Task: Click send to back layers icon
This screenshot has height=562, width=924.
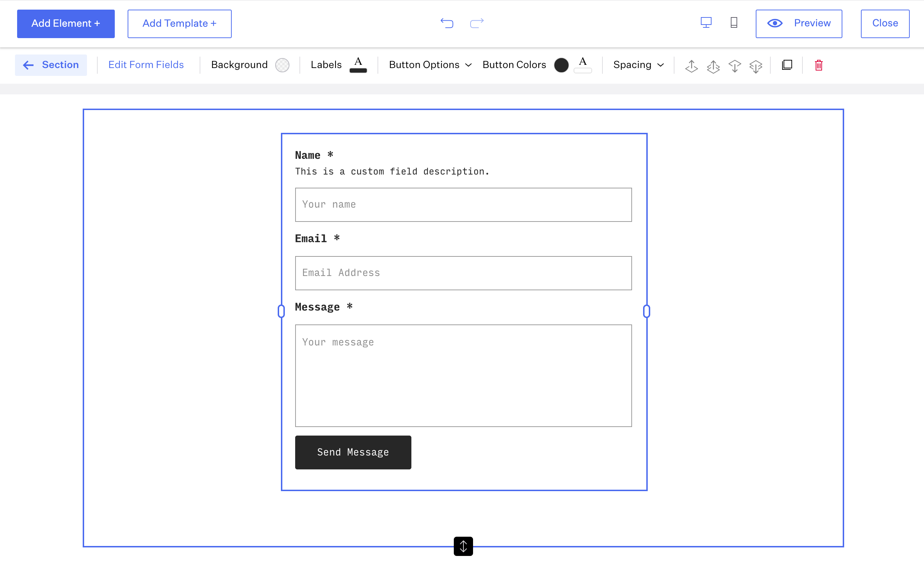Action: (756, 66)
